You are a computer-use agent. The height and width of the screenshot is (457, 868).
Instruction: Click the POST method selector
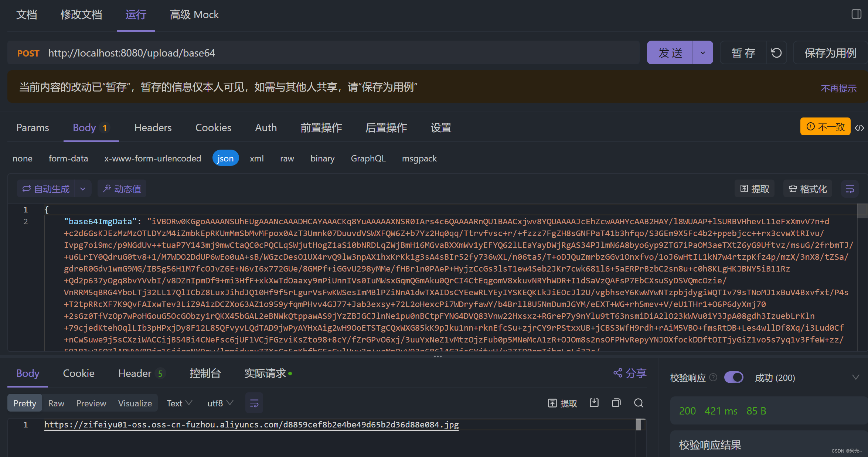(x=28, y=53)
